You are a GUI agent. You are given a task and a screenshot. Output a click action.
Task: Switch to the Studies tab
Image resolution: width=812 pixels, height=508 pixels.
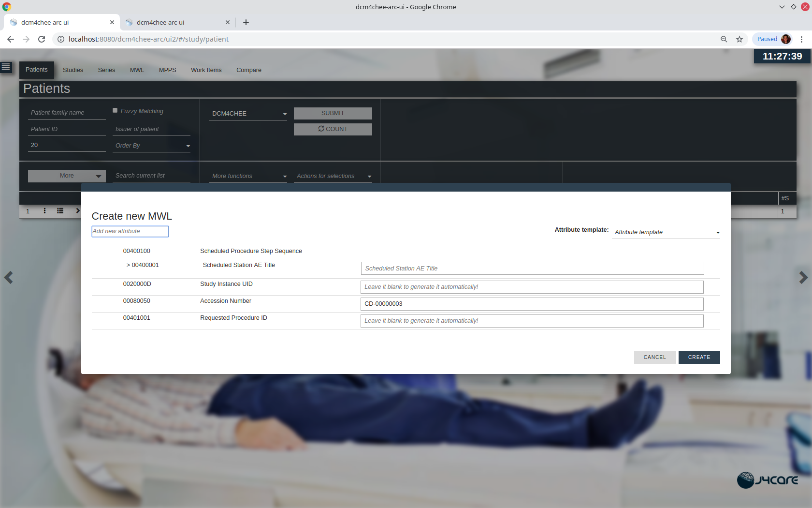[72, 70]
